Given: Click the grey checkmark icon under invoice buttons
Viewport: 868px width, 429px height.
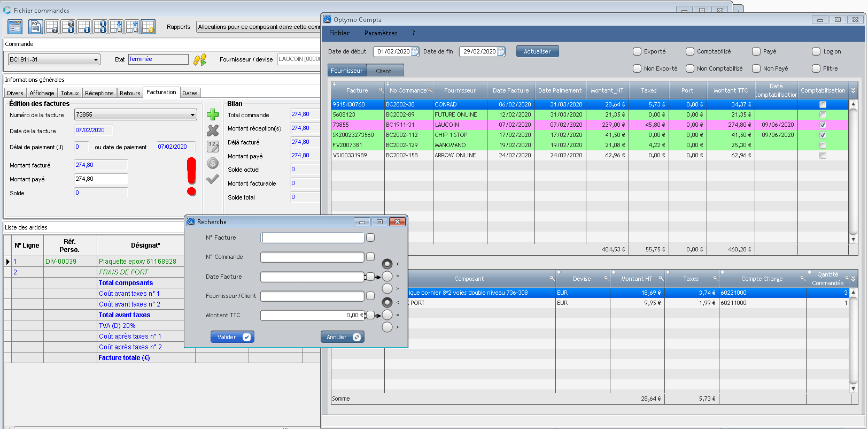Looking at the screenshot, I should [x=213, y=179].
